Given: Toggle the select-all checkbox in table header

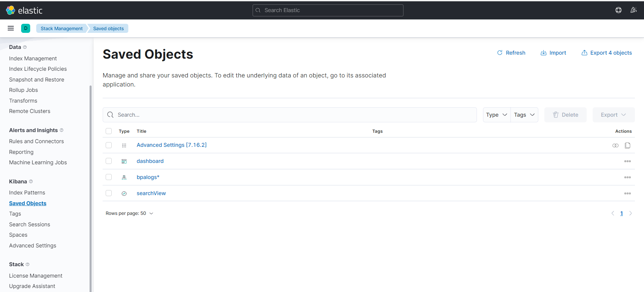Looking at the screenshot, I should coord(109,131).
